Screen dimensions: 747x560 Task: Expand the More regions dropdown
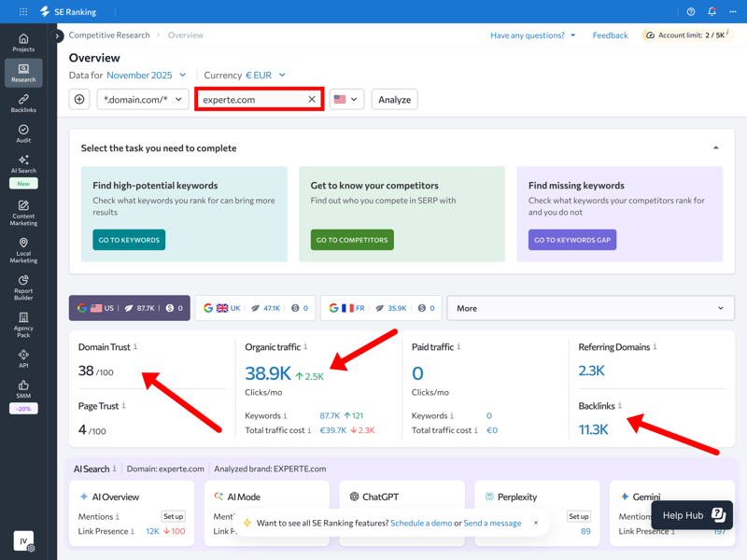coord(590,308)
